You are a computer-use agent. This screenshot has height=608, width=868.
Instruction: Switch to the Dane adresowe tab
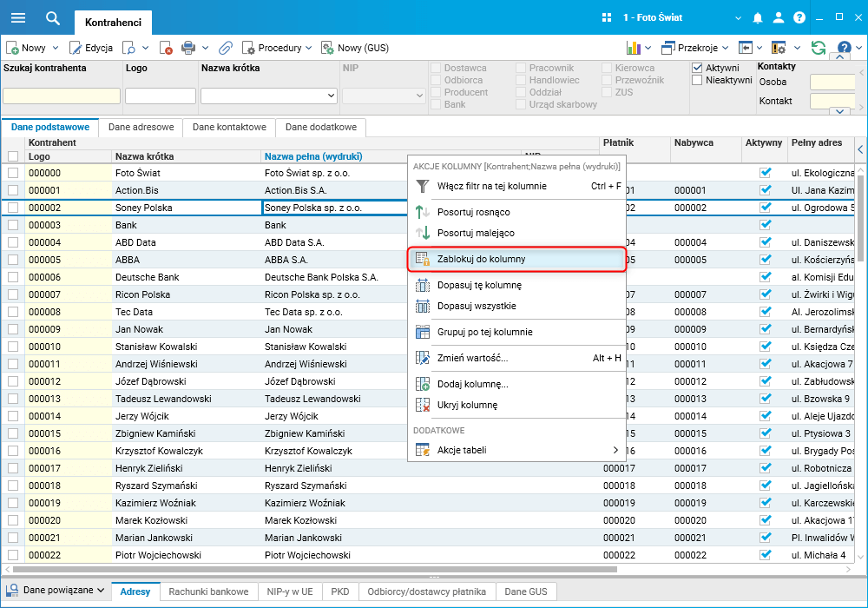141,127
